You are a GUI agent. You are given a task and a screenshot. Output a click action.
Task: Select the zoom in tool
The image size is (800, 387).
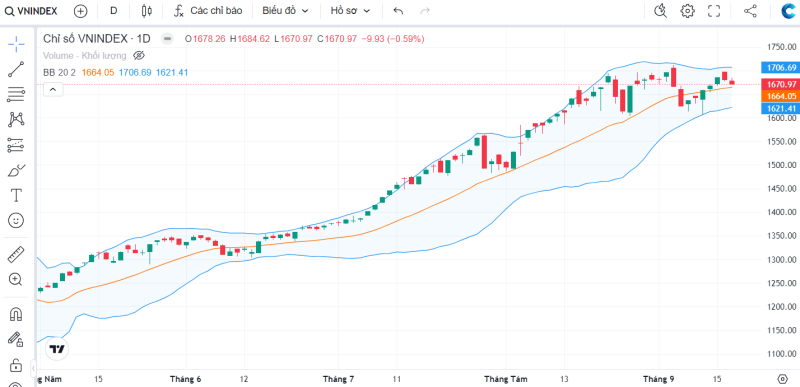pyautogui.click(x=16, y=279)
